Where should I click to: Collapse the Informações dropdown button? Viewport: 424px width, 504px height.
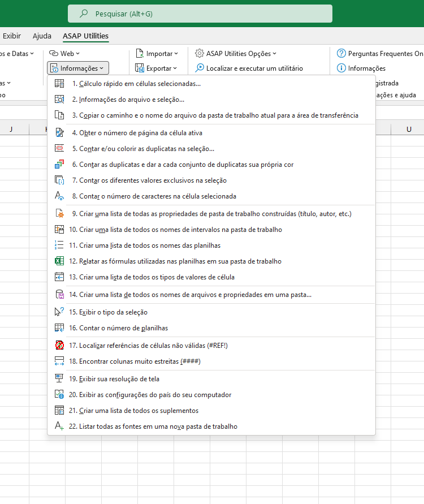(x=78, y=68)
